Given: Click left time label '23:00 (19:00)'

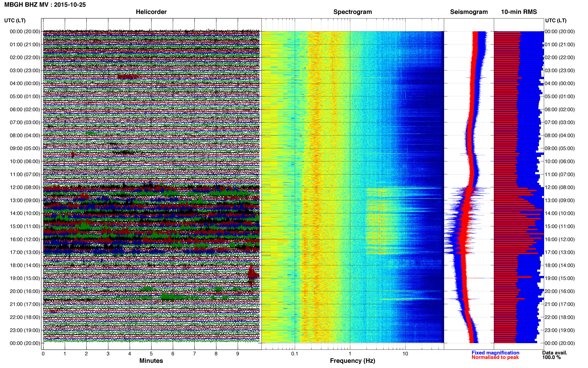Looking at the screenshot, I should point(25,330).
